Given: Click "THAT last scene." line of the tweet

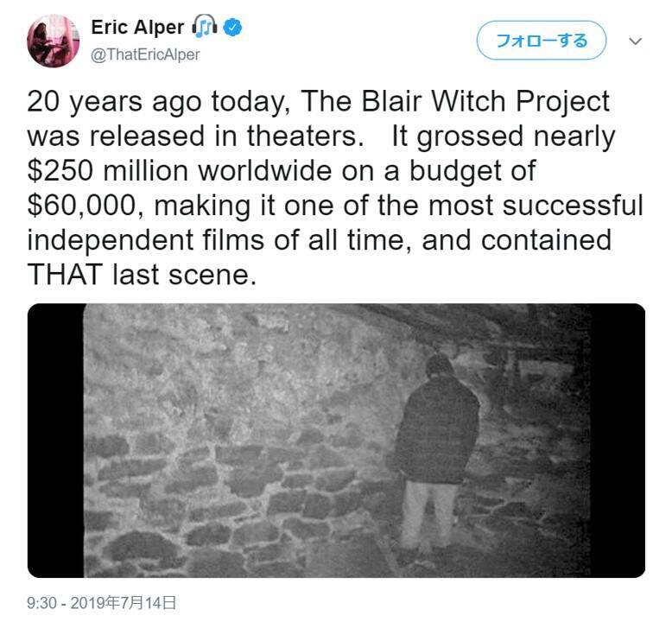Looking at the screenshot, I should click(x=142, y=275).
